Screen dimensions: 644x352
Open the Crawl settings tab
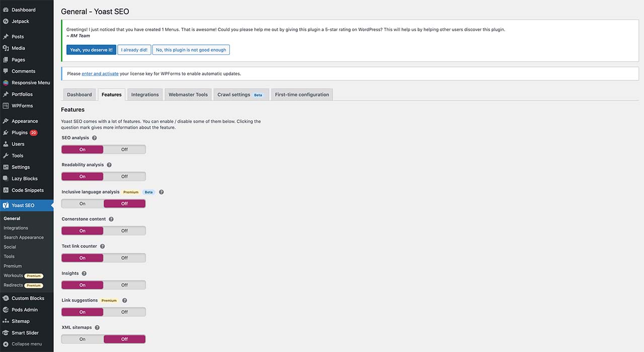point(241,95)
